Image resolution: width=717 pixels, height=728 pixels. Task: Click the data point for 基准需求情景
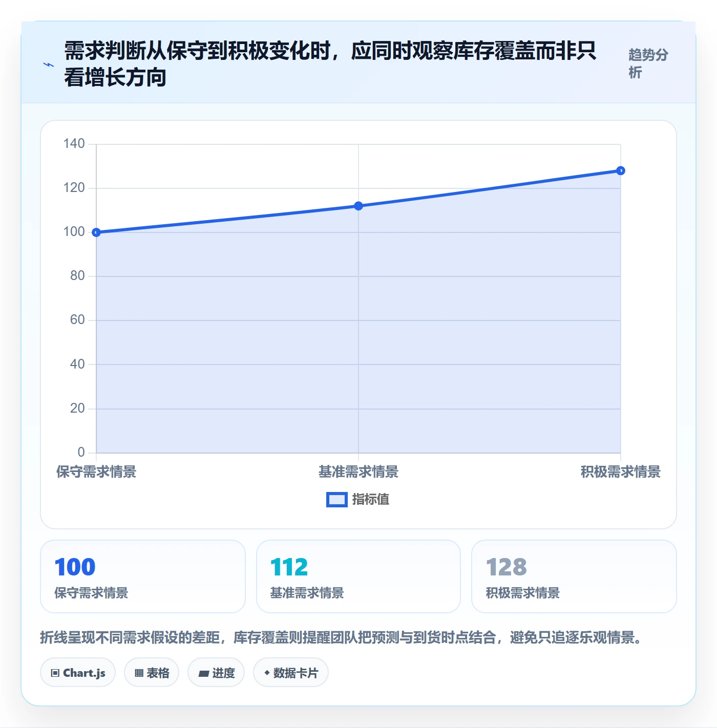pyautogui.click(x=358, y=206)
